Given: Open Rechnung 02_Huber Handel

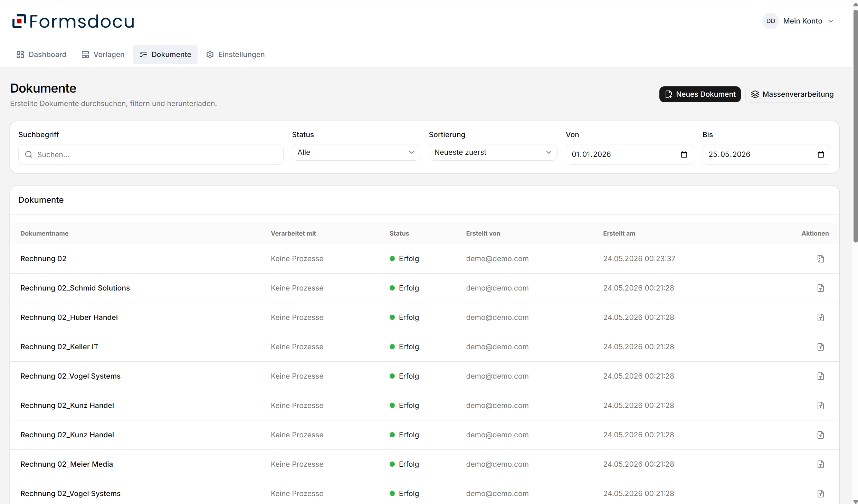Looking at the screenshot, I should click(x=69, y=317).
